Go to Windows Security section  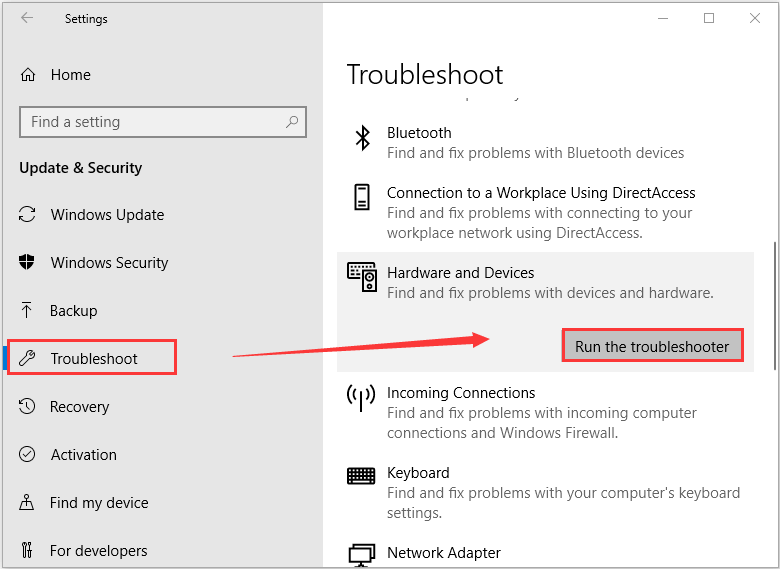click(109, 263)
